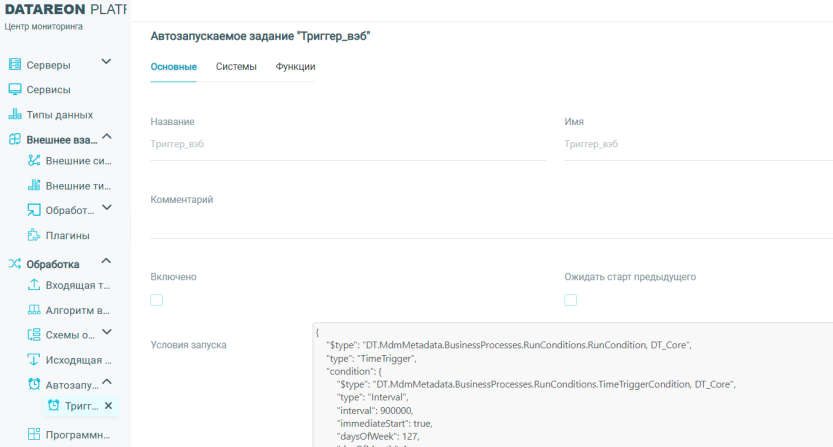The width and height of the screenshot is (833, 447).
Task: Click the Внешние системы branch icon
Action: tap(34, 161)
